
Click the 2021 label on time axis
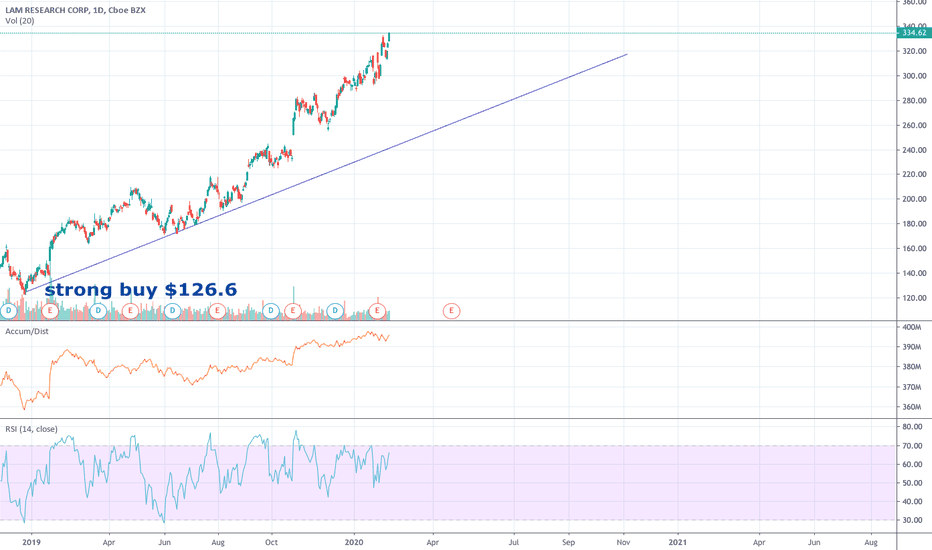(x=678, y=542)
